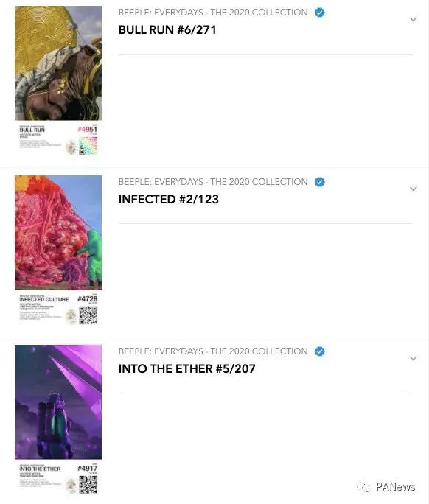This screenshot has width=429, height=504.
Task: Click the PANews watermark logo
Action: tap(386, 487)
